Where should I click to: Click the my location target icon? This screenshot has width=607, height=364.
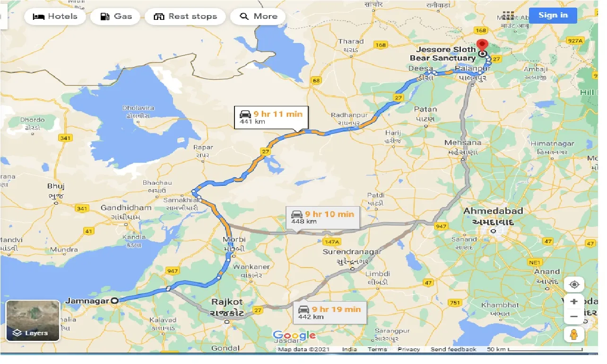[x=574, y=285]
